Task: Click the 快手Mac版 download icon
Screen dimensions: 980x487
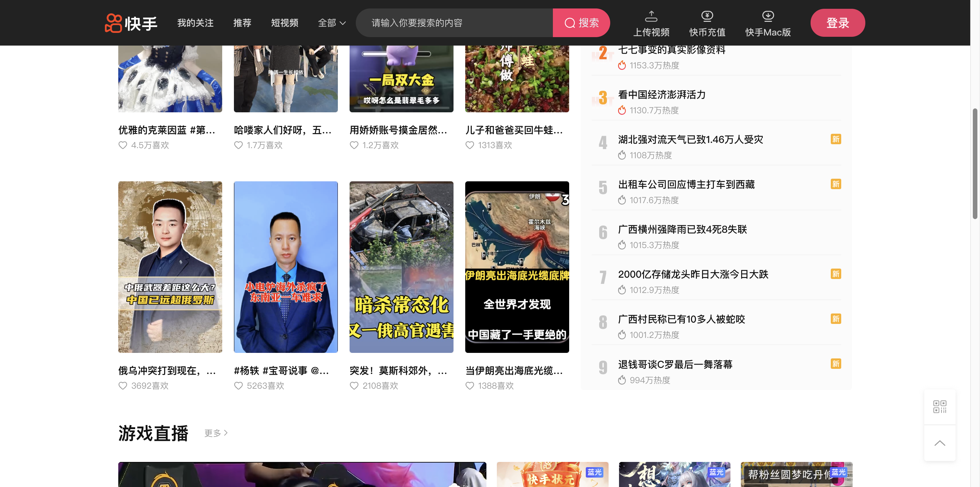Action: [768, 16]
